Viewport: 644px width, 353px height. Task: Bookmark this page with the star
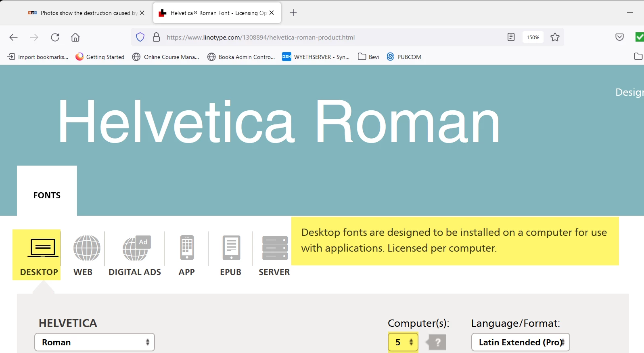[x=555, y=38]
